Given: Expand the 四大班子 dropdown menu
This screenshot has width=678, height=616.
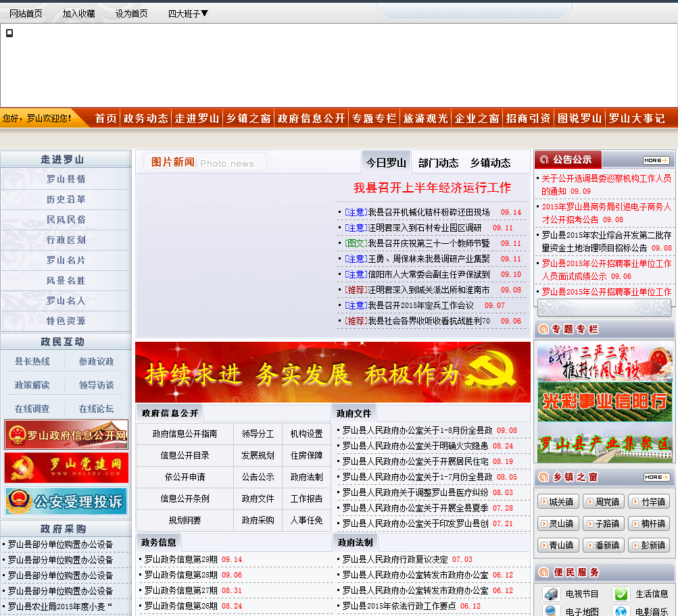Looking at the screenshot, I should point(188,14).
